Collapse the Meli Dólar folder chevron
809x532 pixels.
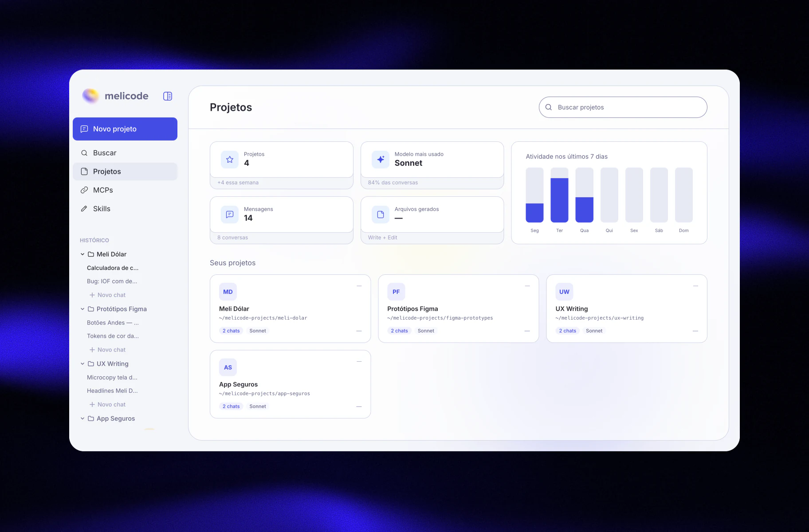(82, 254)
